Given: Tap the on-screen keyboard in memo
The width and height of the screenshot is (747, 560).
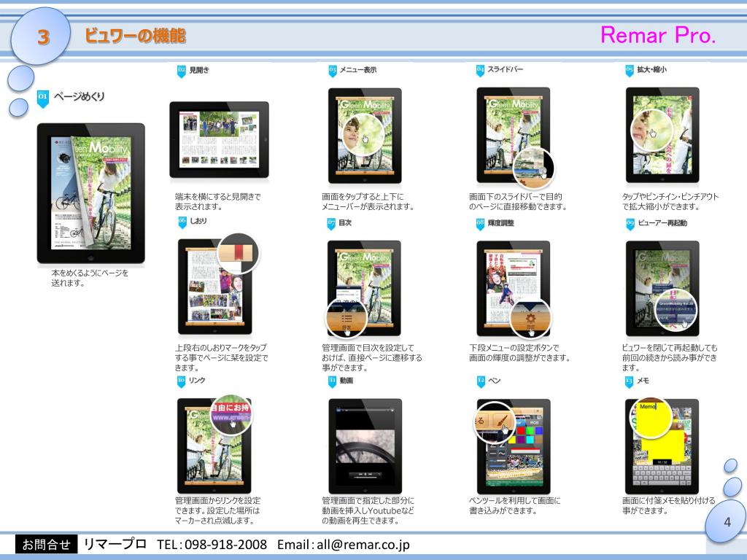Looking at the screenshot, I should click(662, 475).
